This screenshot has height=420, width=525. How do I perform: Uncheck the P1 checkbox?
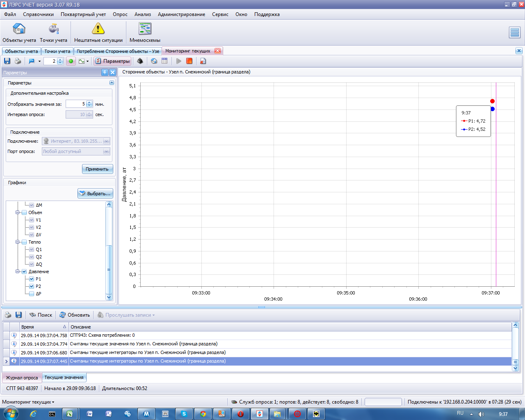click(x=32, y=279)
